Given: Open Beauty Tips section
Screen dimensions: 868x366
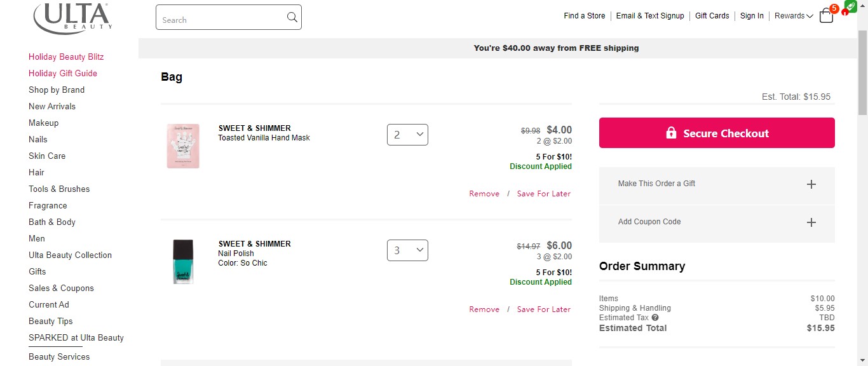Looking at the screenshot, I should 51,321.
